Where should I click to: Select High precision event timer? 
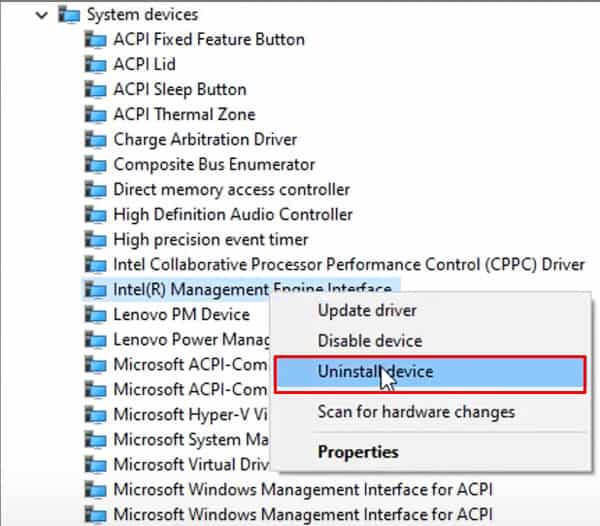coord(211,240)
